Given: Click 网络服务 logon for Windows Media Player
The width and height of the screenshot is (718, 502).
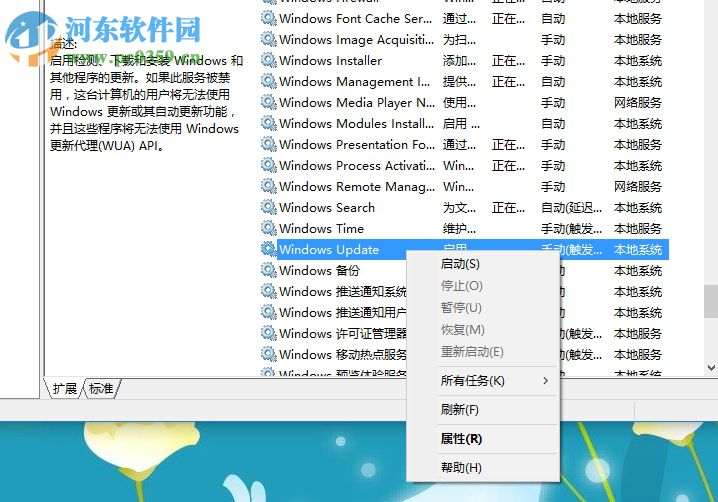Looking at the screenshot, I should (638, 103).
